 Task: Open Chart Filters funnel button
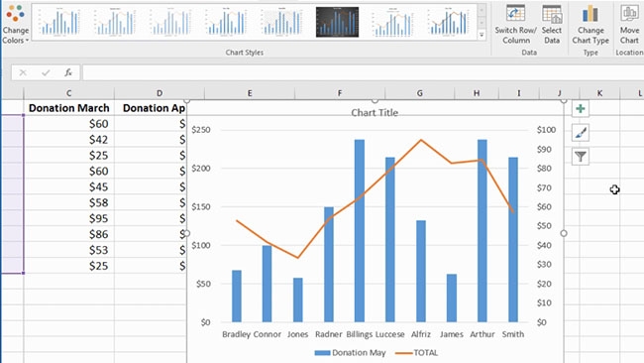pos(581,157)
